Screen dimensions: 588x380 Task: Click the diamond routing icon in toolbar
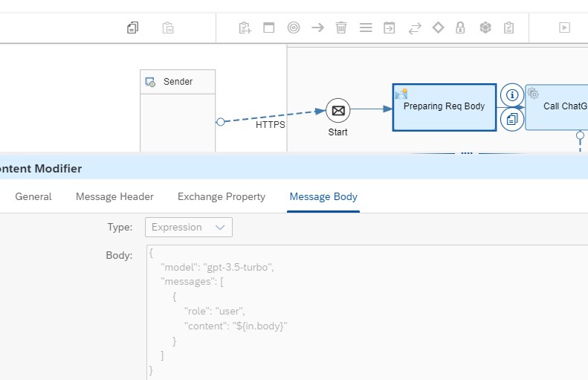tap(438, 28)
